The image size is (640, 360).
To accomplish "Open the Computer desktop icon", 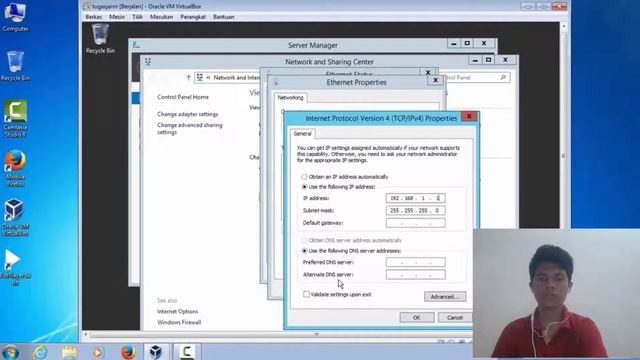I will [x=15, y=17].
